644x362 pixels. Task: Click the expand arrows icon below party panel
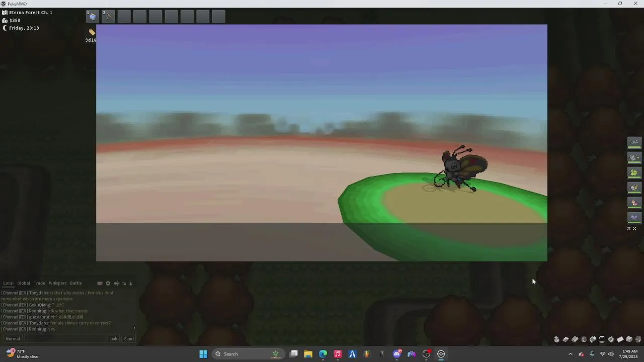click(634, 228)
